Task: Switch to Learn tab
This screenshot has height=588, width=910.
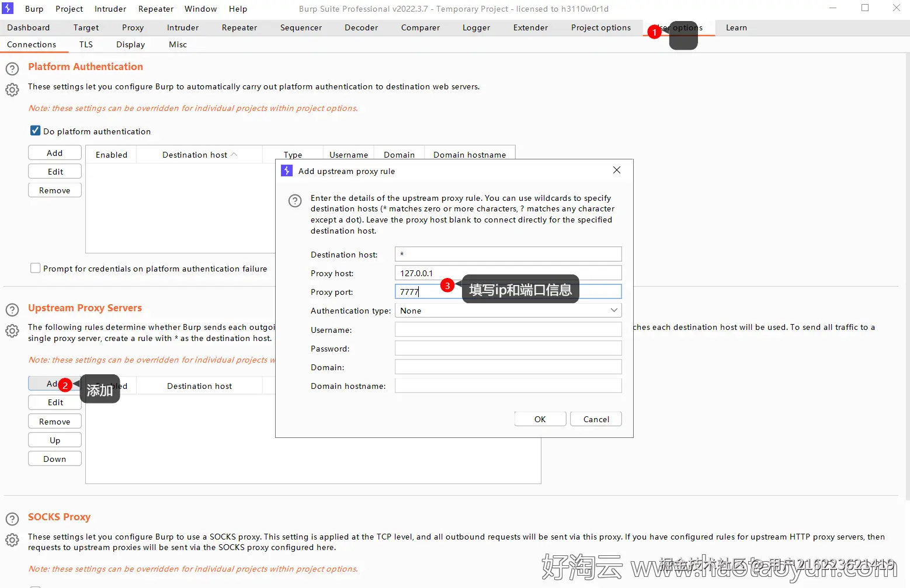Action: (x=736, y=27)
